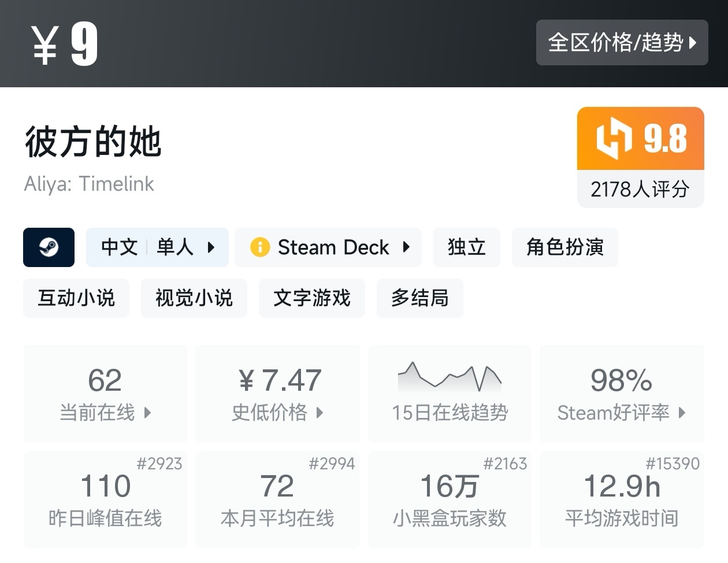This screenshot has width=728, height=563.
Task: Click the yellow Steam Deck info icon
Action: pyautogui.click(x=260, y=247)
